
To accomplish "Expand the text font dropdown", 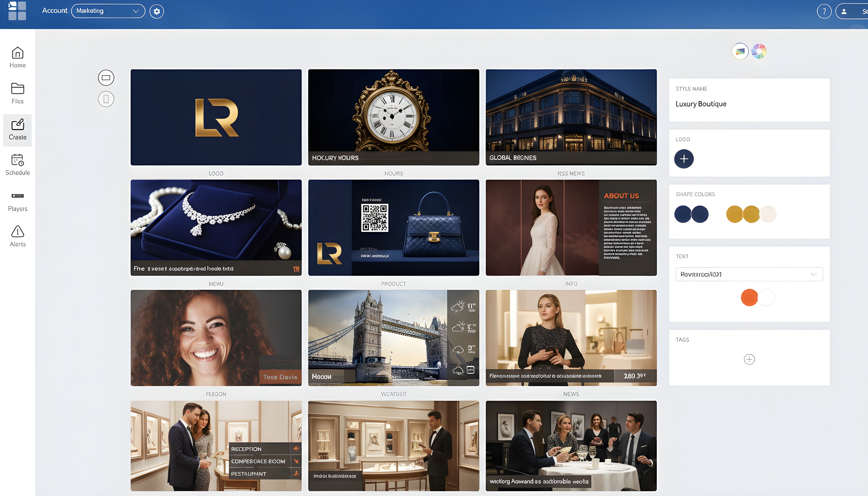I will point(749,274).
